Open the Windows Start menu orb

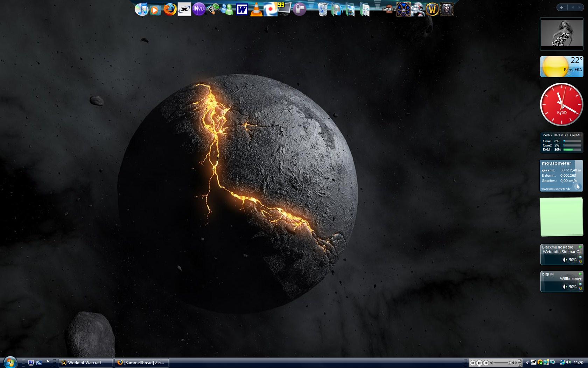[10, 362]
